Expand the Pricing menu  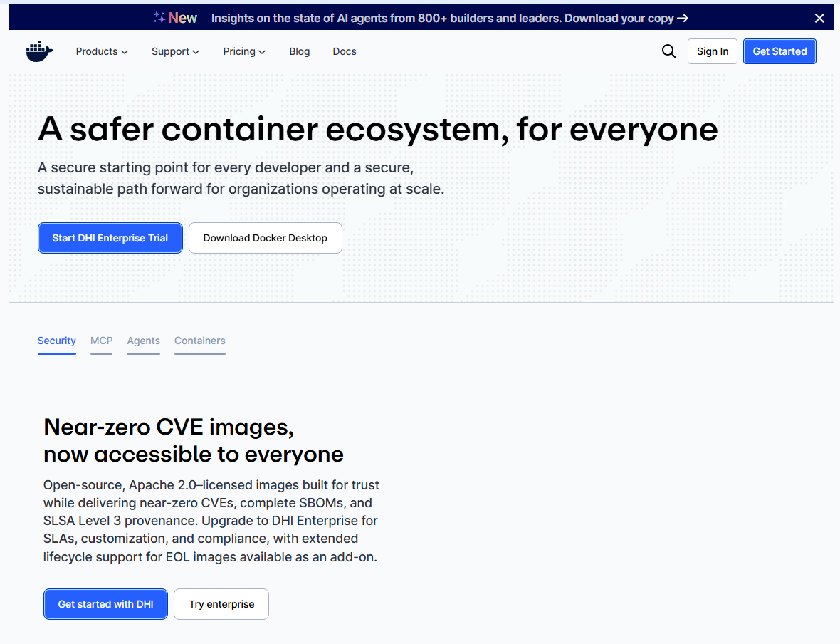pyautogui.click(x=244, y=51)
